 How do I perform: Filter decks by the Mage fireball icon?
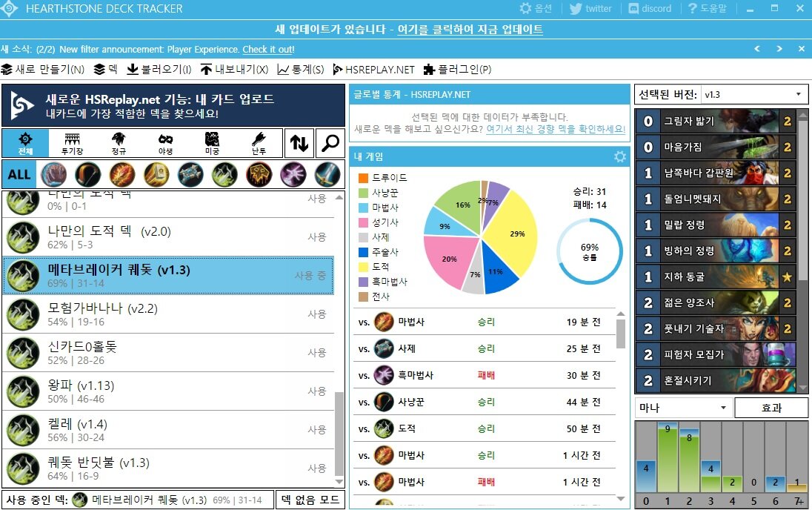[122, 174]
